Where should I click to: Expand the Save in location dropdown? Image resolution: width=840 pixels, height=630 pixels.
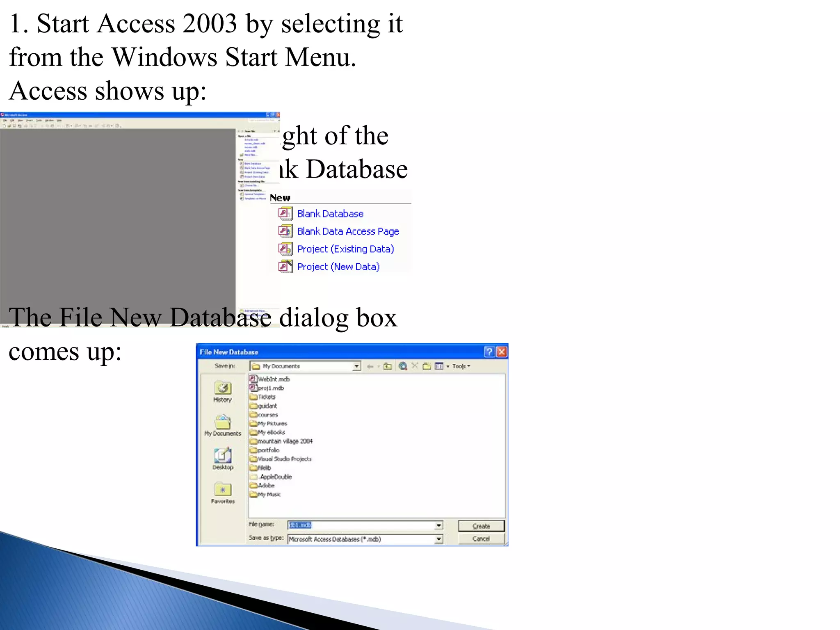[x=356, y=366]
